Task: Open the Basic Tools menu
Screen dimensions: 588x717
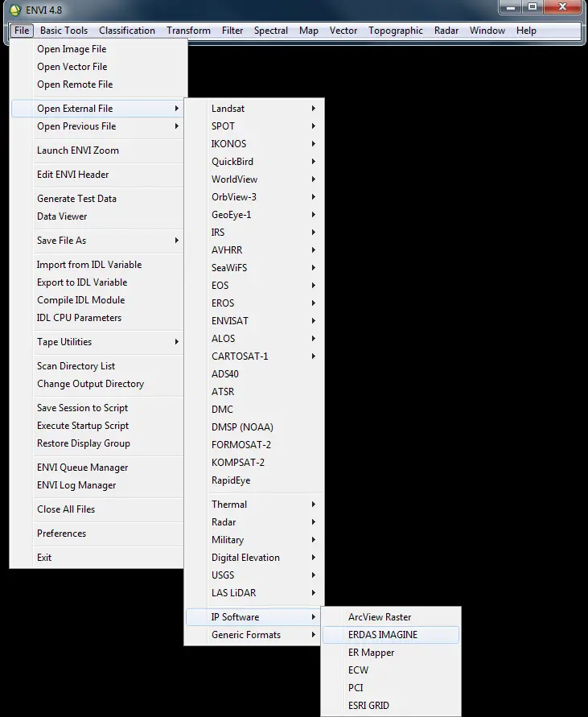Action: (x=64, y=31)
